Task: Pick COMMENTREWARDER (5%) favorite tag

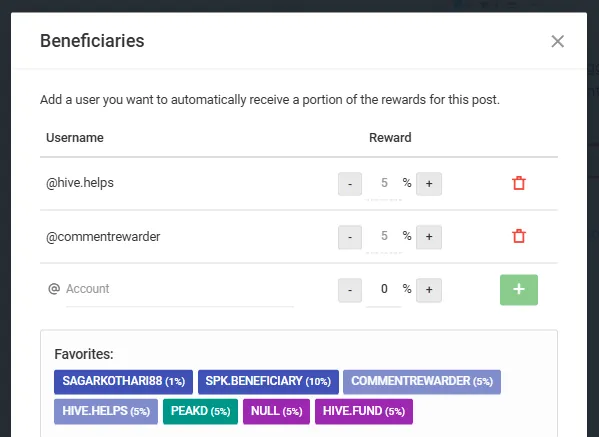Action: (422, 382)
